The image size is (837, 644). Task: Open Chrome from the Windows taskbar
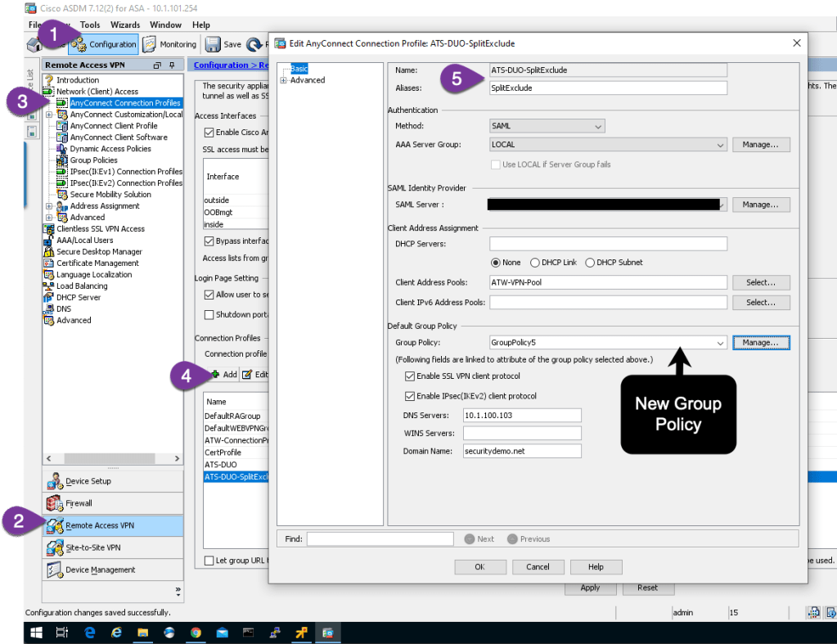click(196, 633)
